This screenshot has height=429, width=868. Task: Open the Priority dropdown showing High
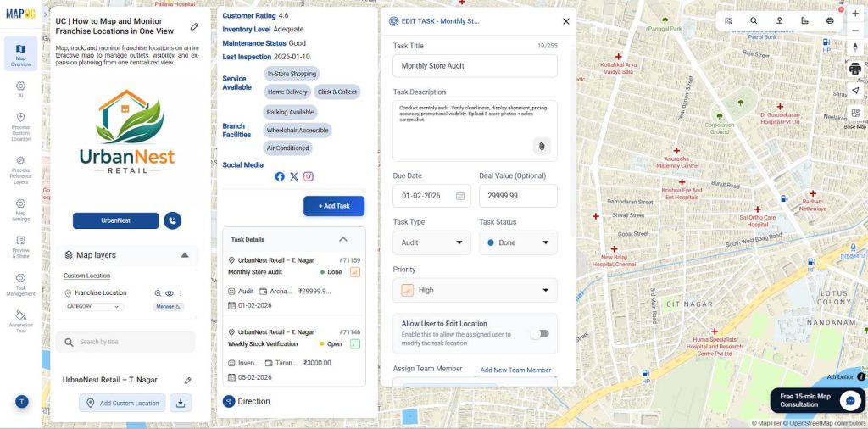pos(475,290)
